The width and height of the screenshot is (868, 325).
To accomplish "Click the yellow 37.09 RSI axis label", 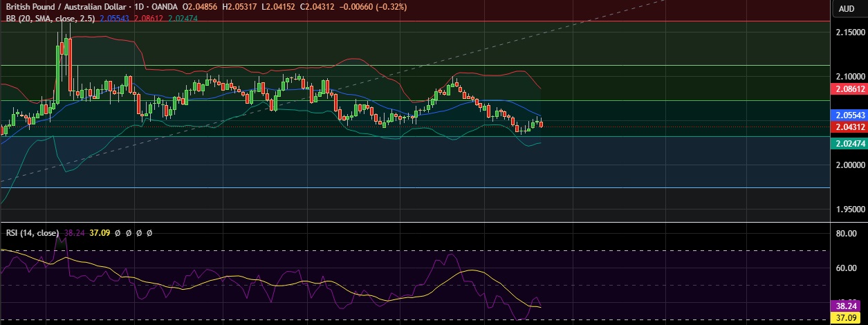I will (x=847, y=317).
